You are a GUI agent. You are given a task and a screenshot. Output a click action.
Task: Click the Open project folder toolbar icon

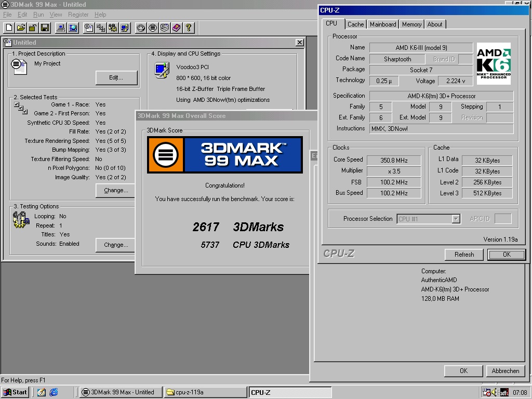pos(21,28)
